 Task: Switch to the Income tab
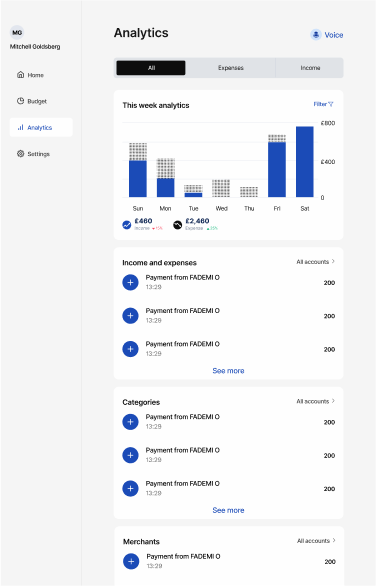310,68
